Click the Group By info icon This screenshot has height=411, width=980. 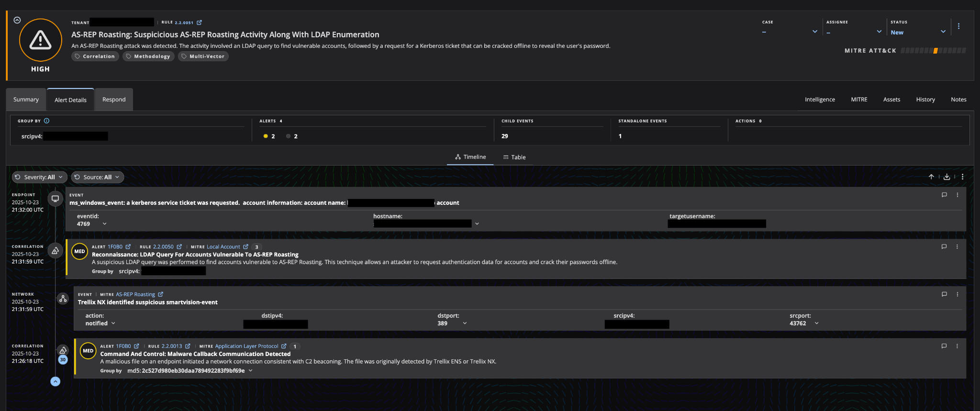(46, 121)
